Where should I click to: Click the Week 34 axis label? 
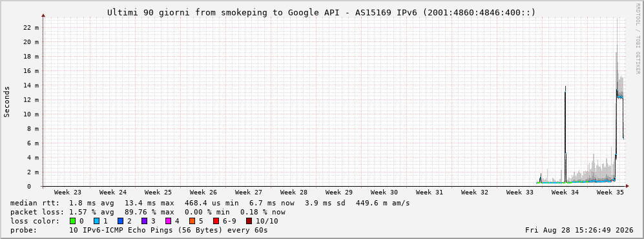[x=565, y=192]
